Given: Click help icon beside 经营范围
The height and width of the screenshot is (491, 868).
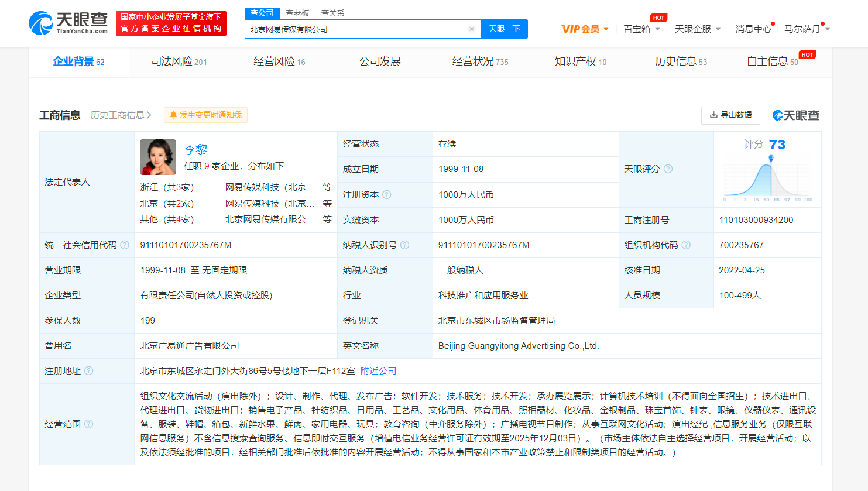Looking at the screenshot, I should click(x=89, y=424).
